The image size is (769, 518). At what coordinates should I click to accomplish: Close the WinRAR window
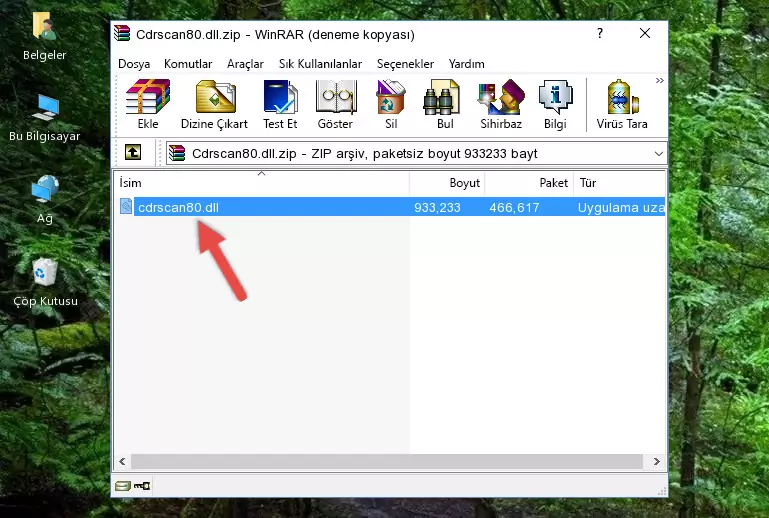pyautogui.click(x=644, y=33)
